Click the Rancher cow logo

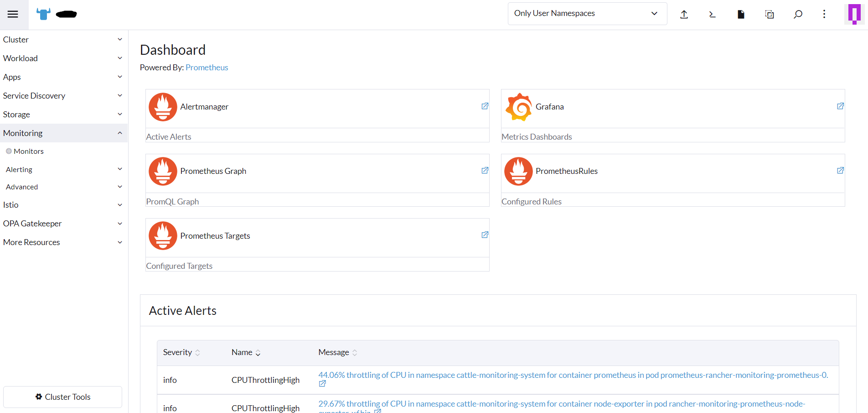coord(44,14)
